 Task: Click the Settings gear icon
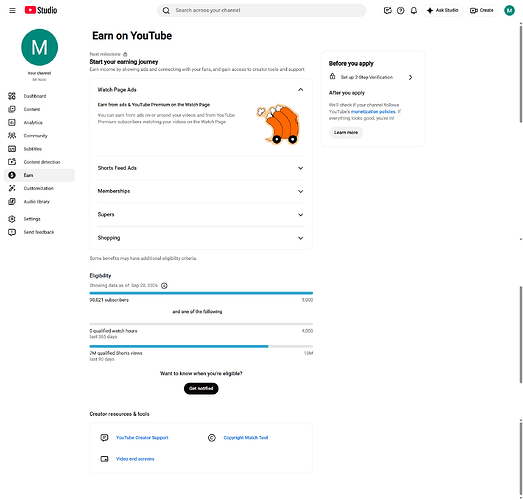[x=12, y=219]
